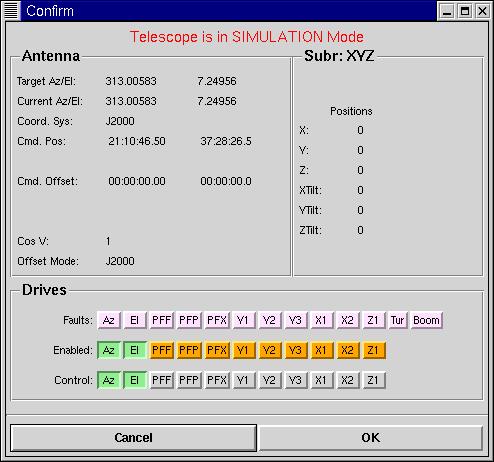Viewport: 494px width, 462px height.
Task: Click the PFX button in Control row
Action: click(x=217, y=380)
